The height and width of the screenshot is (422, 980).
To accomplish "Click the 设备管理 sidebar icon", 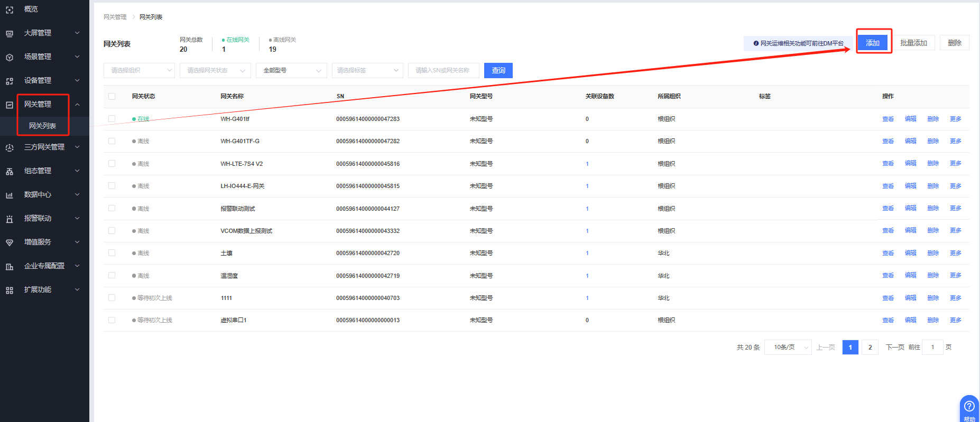I will (10, 81).
